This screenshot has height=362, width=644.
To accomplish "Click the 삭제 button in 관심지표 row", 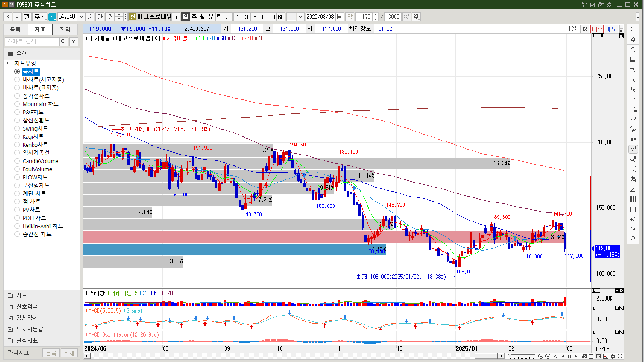I will pyautogui.click(x=69, y=353).
